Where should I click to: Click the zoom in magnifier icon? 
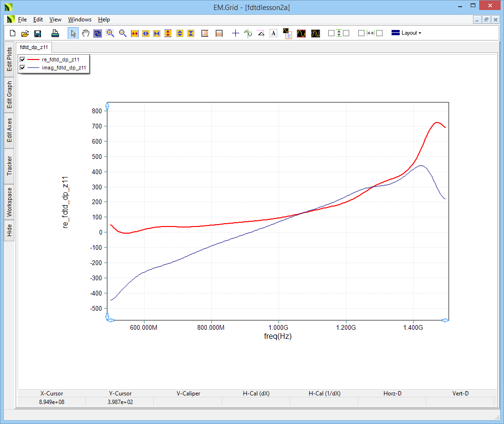(110, 33)
